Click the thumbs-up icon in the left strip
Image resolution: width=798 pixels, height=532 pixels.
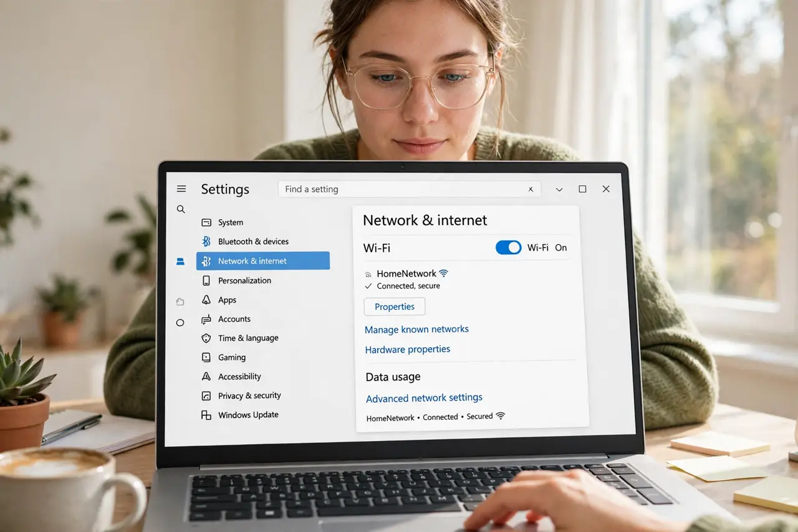(x=180, y=302)
